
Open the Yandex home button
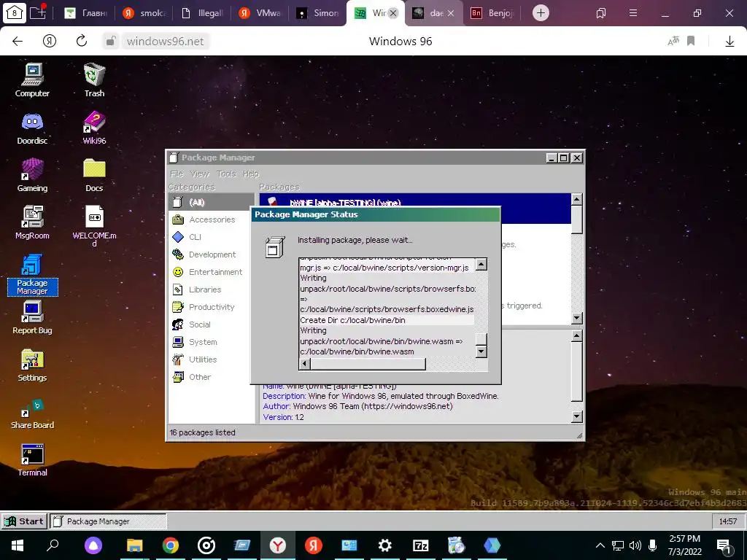[50, 42]
